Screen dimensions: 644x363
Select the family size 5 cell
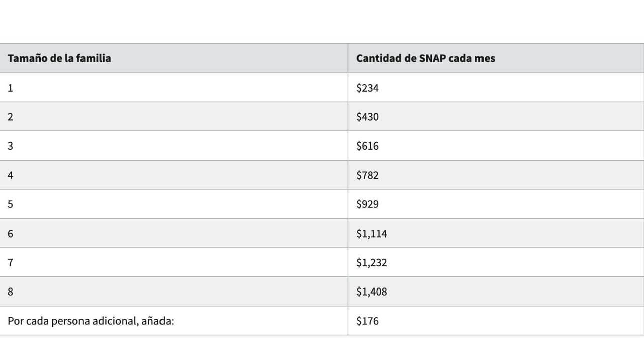click(x=11, y=204)
